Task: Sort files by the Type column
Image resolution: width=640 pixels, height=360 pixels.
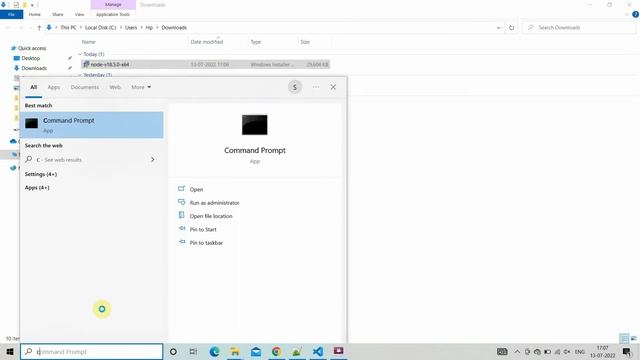Action: coord(256,42)
